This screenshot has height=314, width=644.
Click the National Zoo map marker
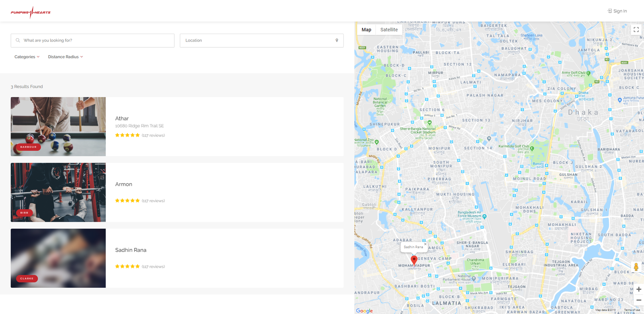pyautogui.click(x=377, y=142)
